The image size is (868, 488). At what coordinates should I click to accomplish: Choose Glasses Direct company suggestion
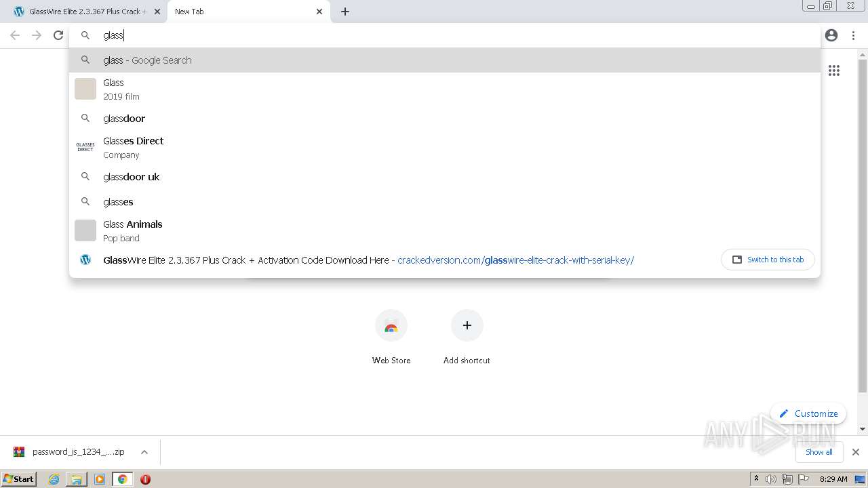(444, 147)
